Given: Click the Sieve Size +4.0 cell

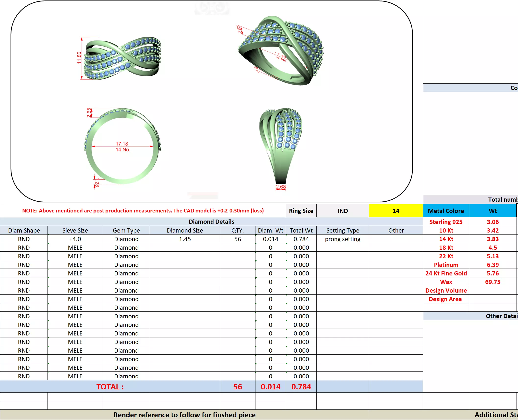Looking at the screenshot, I should pyautogui.click(x=75, y=239).
